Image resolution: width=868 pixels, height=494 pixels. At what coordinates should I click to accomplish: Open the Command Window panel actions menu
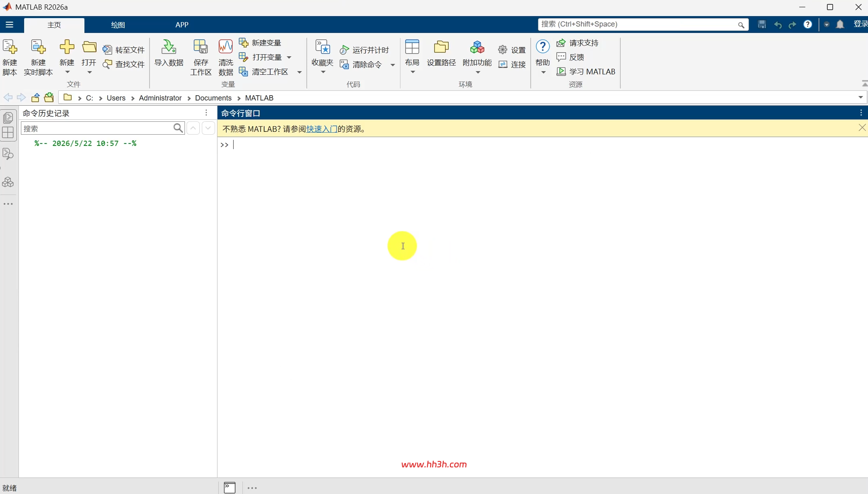click(861, 113)
